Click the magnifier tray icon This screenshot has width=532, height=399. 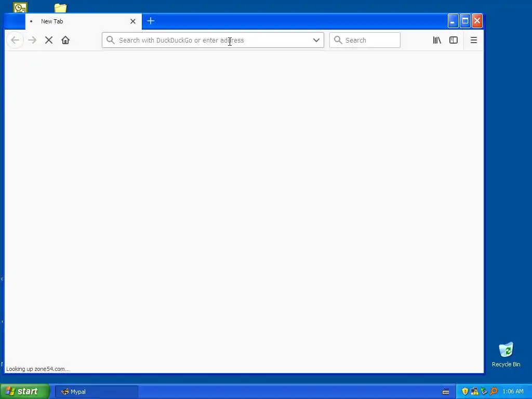point(494,392)
